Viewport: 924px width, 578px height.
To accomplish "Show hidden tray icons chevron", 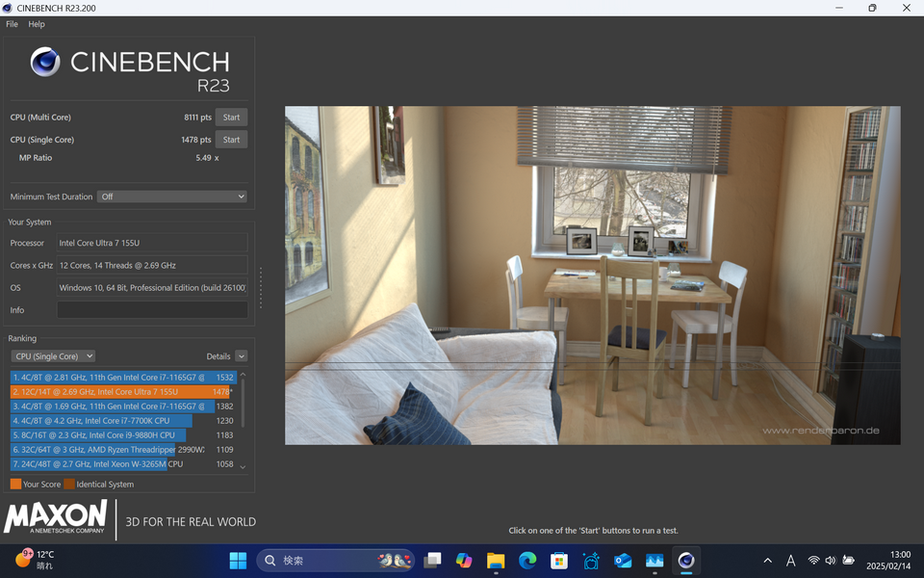I will (x=767, y=561).
